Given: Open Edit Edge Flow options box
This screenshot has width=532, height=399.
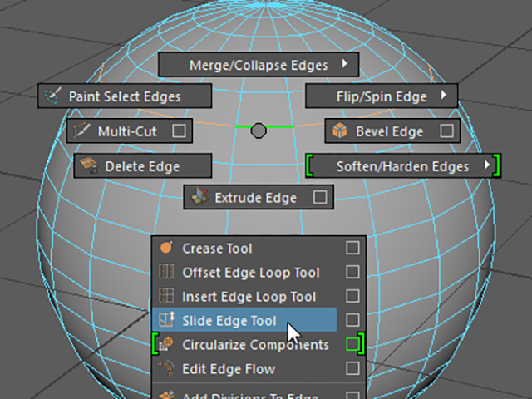Looking at the screenshot, I should click(x=352, y=368).
